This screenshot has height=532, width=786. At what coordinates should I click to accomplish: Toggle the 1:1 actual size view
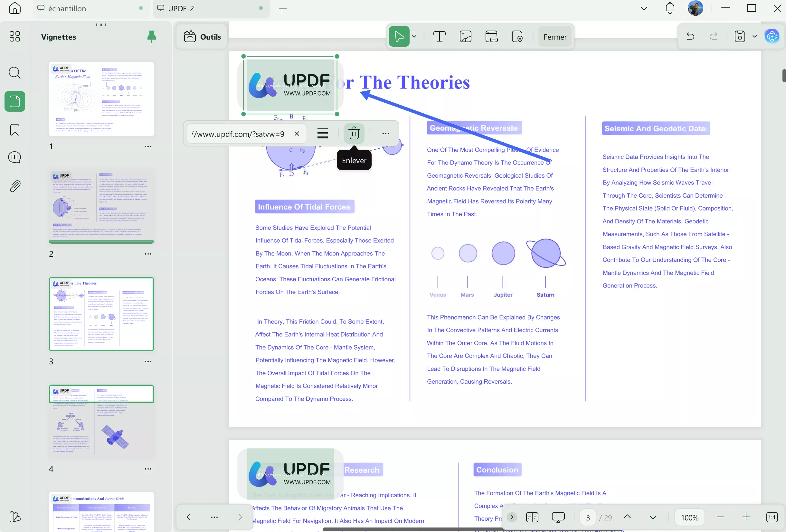click(x=772, y=517)
